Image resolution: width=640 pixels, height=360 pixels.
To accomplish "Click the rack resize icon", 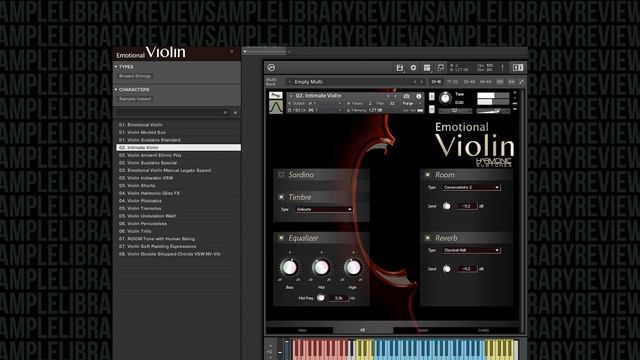I will [x=522, y=82].
